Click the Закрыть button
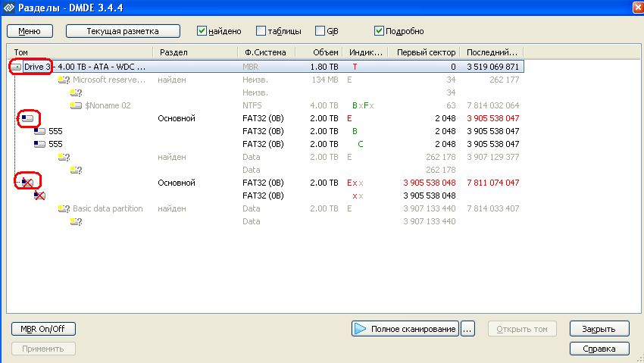The image size is (644, 363). click(x=599, y=329)
